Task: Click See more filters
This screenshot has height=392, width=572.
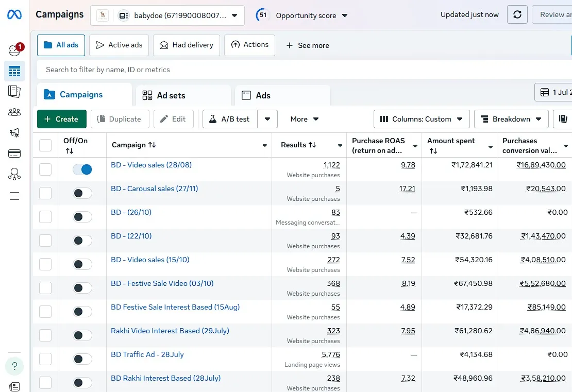Action: (308, 45)
